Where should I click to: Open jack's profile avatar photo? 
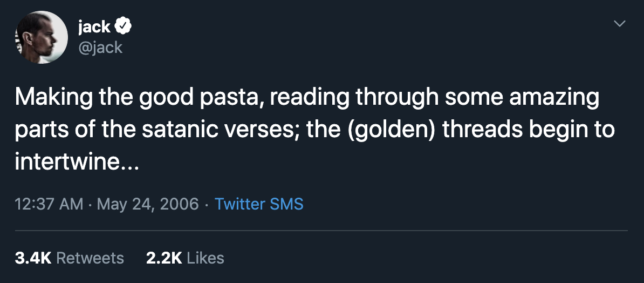[42, 37]
